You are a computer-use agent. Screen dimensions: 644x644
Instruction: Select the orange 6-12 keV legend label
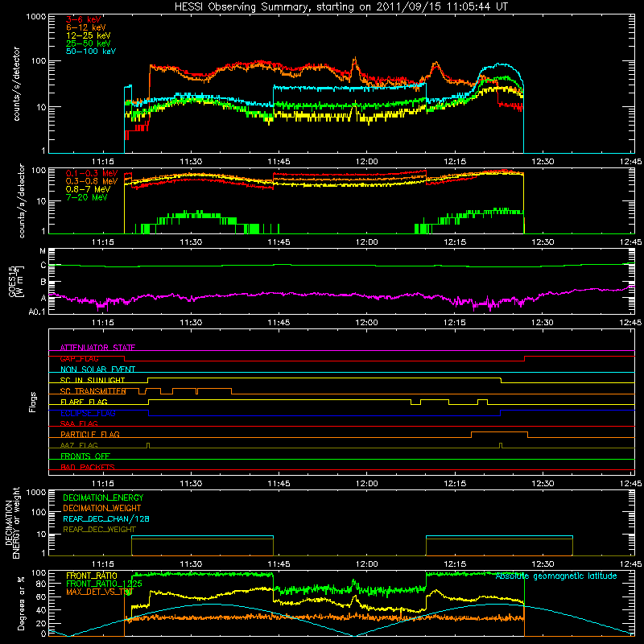pyautogui.click(x=86, y=27)
